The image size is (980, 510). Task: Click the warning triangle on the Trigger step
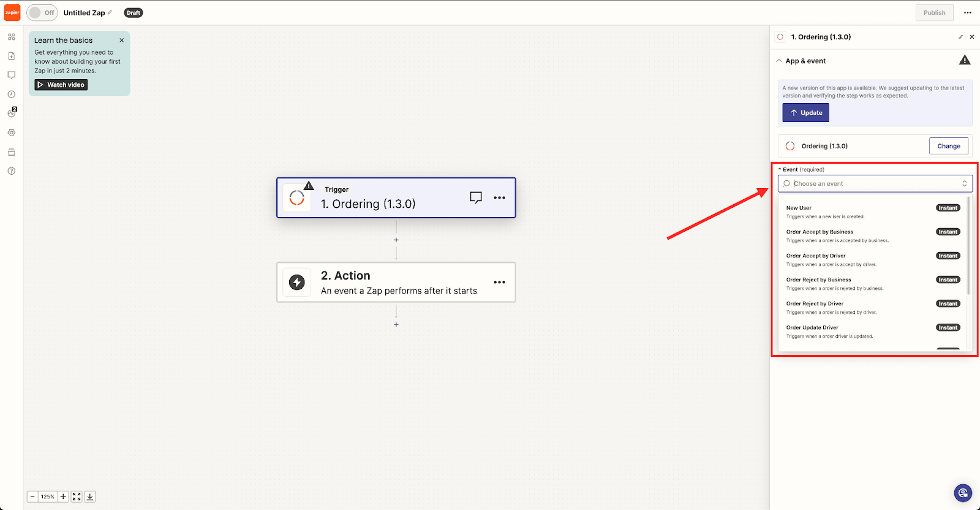309,186
